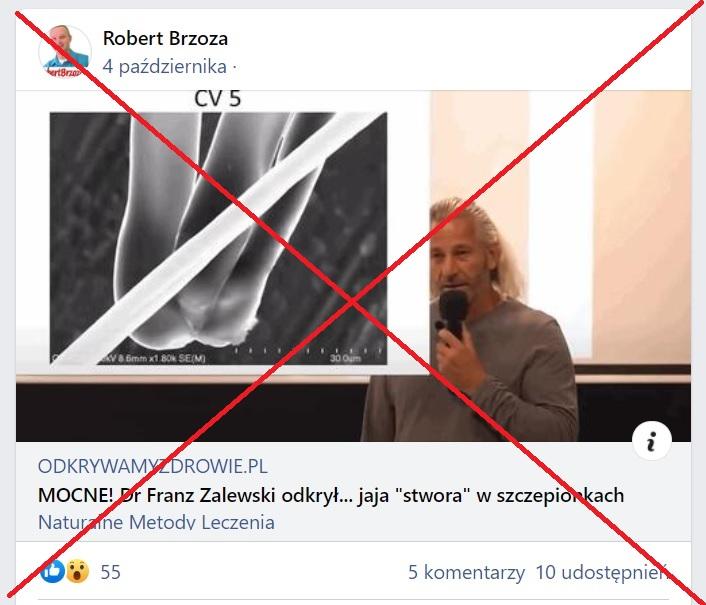Open the "5 komentarzy" comments

(466, 573)
